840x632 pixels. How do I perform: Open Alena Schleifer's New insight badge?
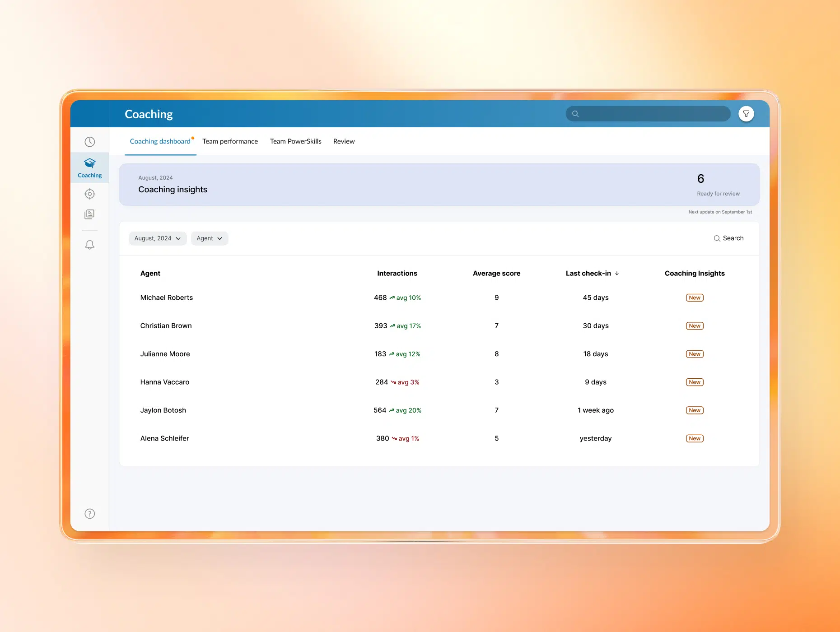(695, 439)
